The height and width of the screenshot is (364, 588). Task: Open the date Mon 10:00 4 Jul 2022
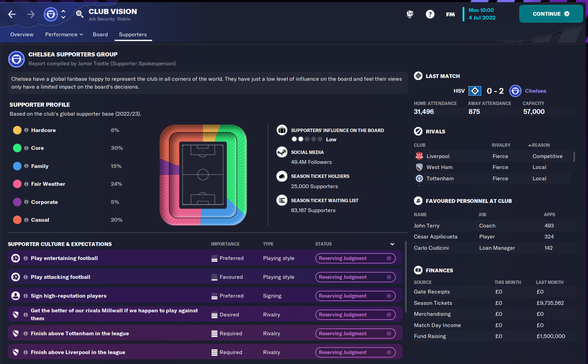pos(482,14)
